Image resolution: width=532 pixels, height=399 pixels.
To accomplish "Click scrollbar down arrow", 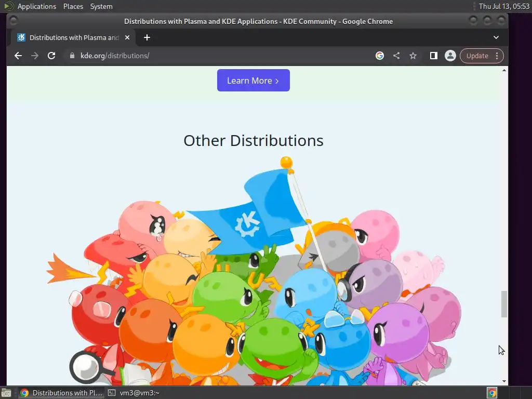I will 504,381.
